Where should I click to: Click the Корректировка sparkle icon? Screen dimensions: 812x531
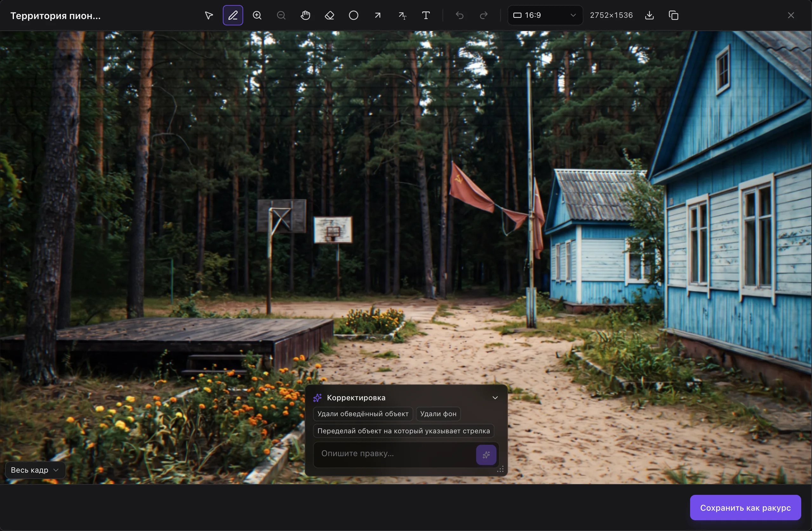click(x=318, y=398)
